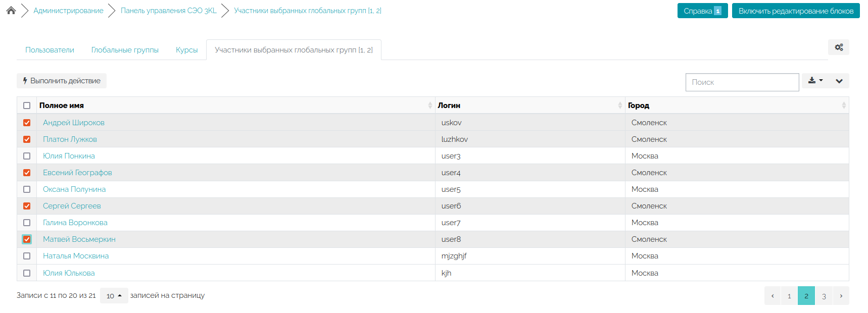Open Администрирование breadcrumb link

click(x=68, y=11)
